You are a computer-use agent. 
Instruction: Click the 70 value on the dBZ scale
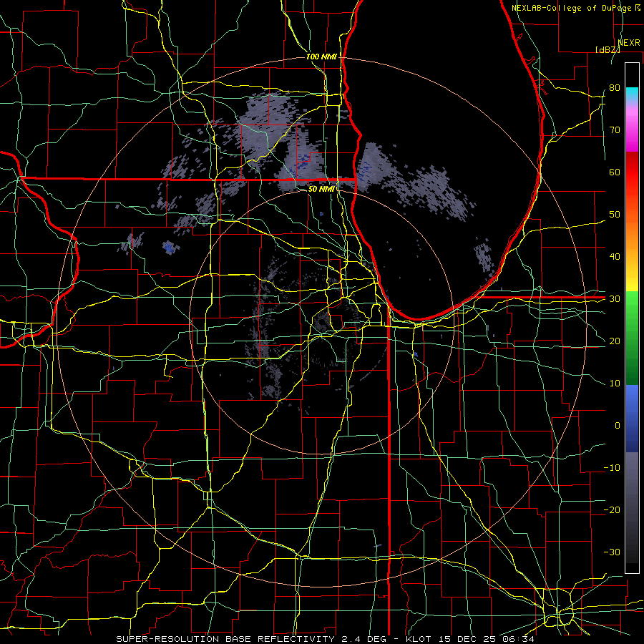[615, 130]
